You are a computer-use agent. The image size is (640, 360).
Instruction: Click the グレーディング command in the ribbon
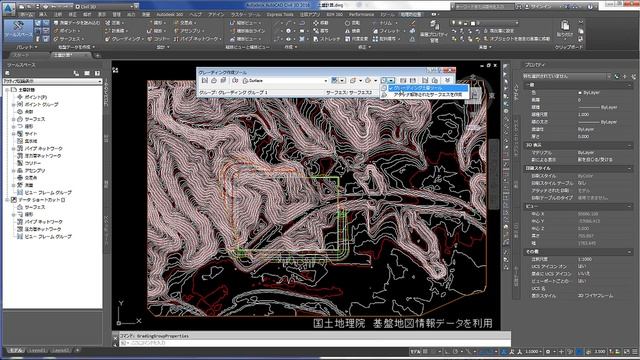pyautogui.click(x=125, y=39)
